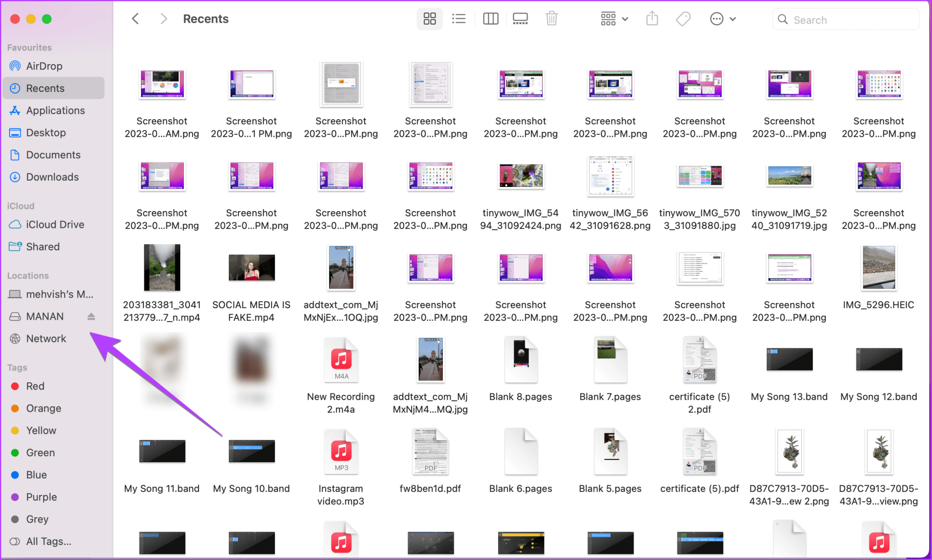Navigate back with the back arrow
Viewport: 932px width, 560px height.
135,19
